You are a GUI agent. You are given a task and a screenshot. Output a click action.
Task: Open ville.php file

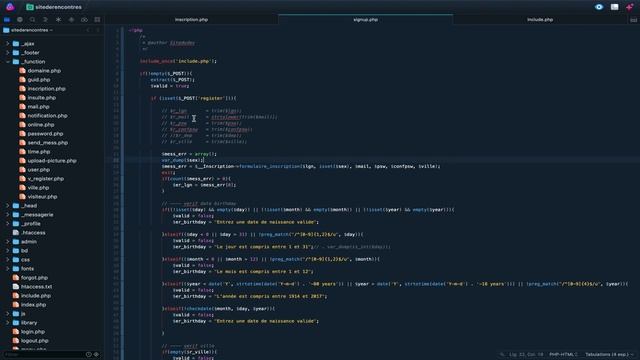pos(38,187)
